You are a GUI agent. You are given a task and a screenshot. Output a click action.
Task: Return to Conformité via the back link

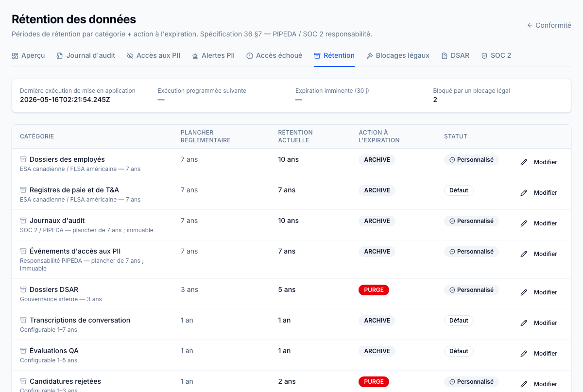pyautogui.click(x=549, y=25)
